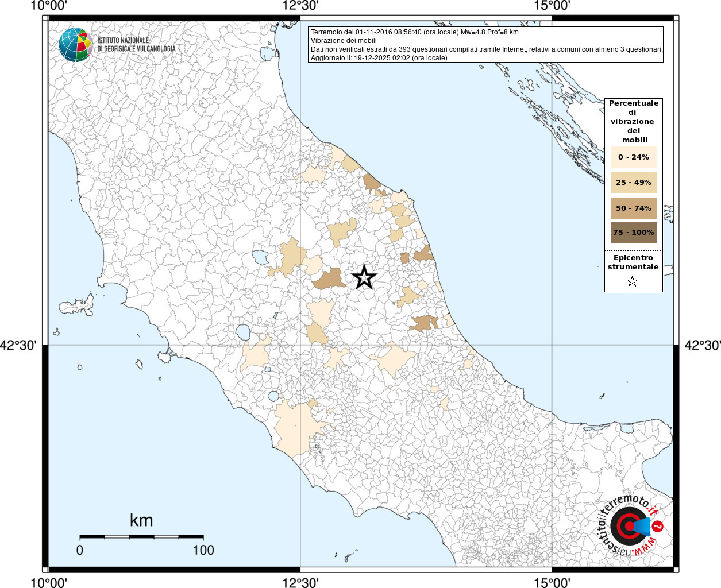The image size is (721, 588).
Task: Click Lake Trasimeno on the map
Action: (260, 256)
